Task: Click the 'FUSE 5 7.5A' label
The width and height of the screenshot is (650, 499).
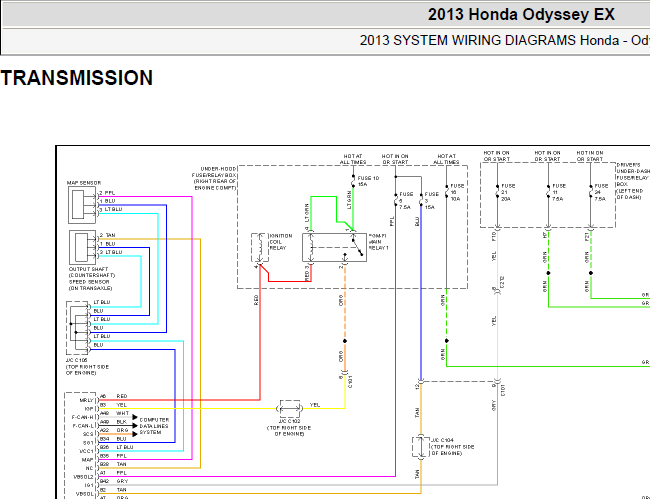Action: click(406, 200)
